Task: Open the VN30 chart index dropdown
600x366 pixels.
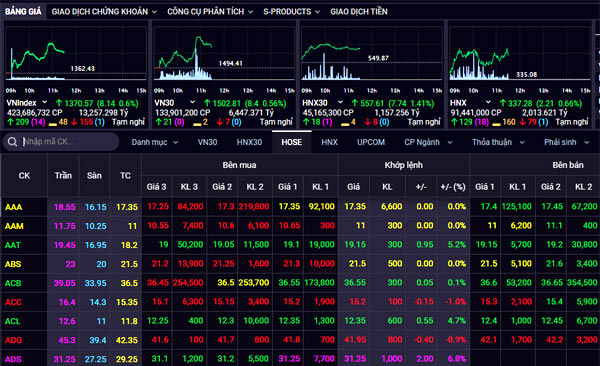Action: tap(192, 103)
